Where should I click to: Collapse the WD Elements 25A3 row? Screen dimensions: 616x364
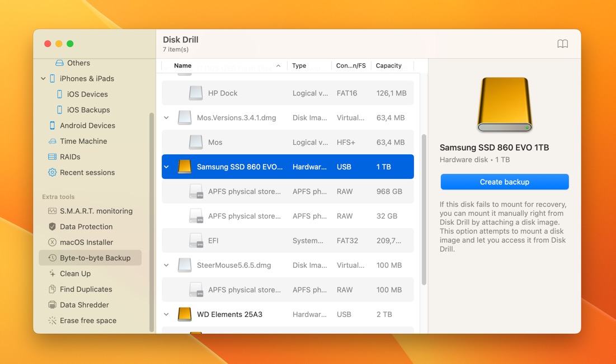(167, 314)
